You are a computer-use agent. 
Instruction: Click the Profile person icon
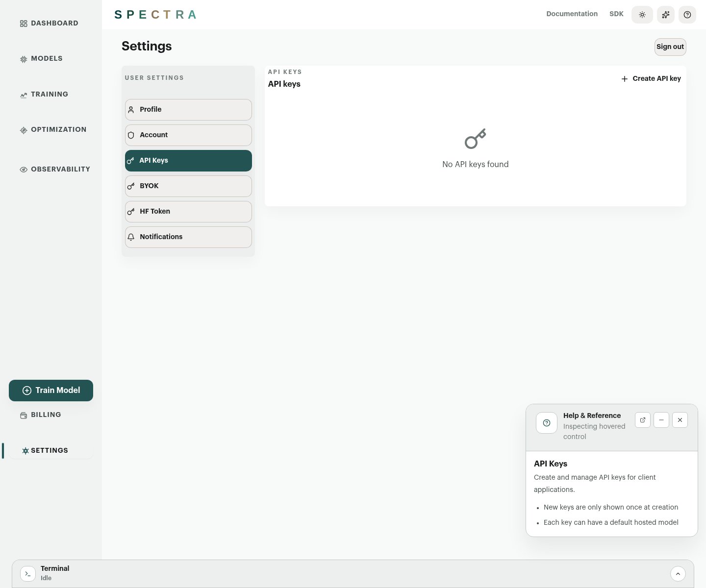131,110
